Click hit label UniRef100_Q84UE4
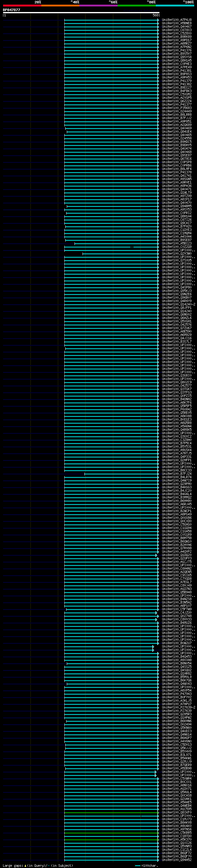Screen dimensions: 197x868 coord(176,132)
